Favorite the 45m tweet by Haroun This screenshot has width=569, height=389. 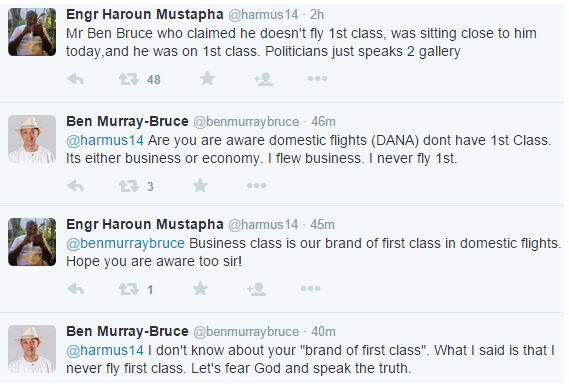click(200, 288)
